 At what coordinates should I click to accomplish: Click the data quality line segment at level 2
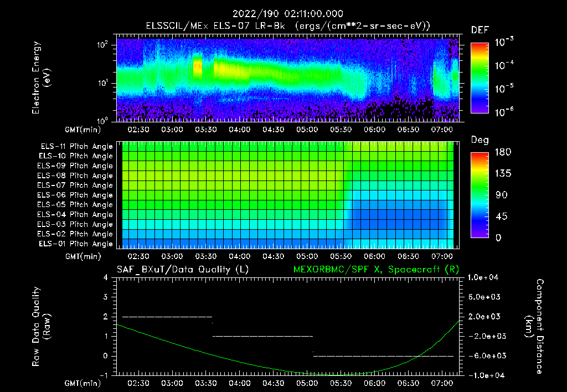pos(167,317)
